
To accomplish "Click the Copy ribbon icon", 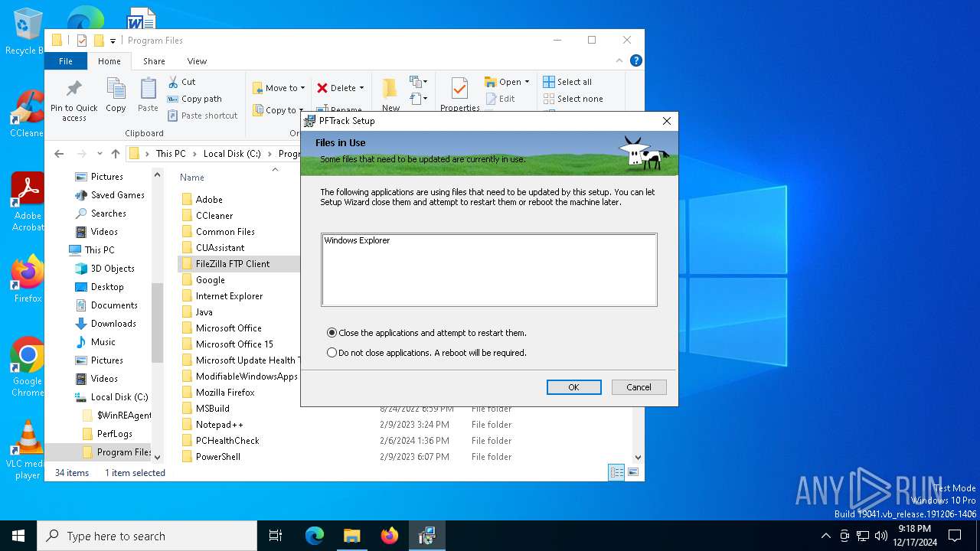I will coord(116,96).
